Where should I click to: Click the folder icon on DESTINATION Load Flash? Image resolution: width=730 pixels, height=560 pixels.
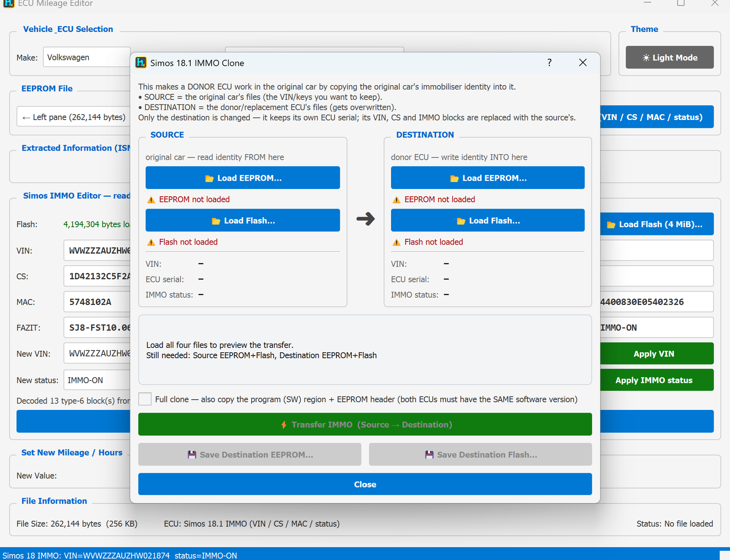461,221
